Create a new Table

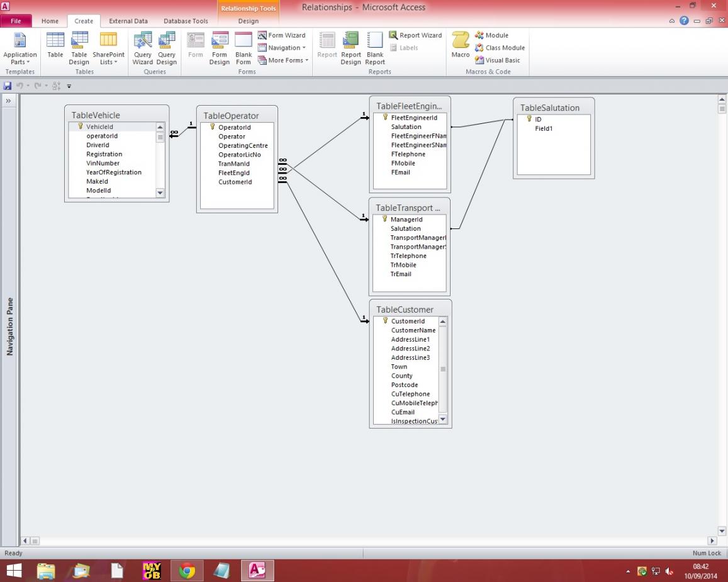click(x=55, y=45)
